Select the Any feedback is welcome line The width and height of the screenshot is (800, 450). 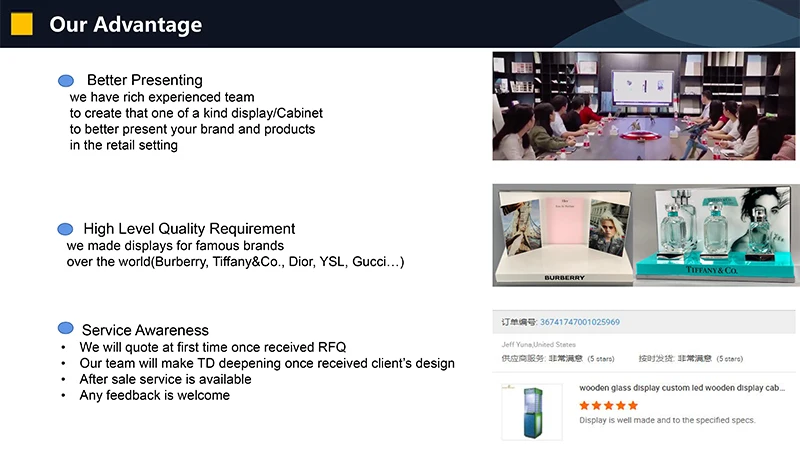(x=154, y=395)
